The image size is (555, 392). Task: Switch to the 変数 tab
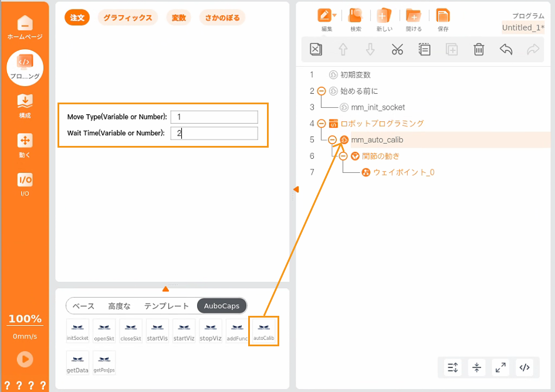pyautogui.click(x=179, y=18)
